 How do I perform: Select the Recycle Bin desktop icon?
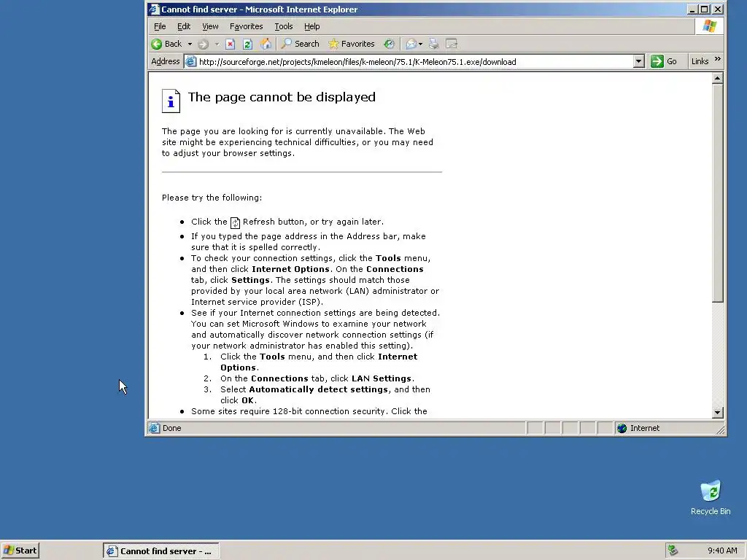(711, 497)
